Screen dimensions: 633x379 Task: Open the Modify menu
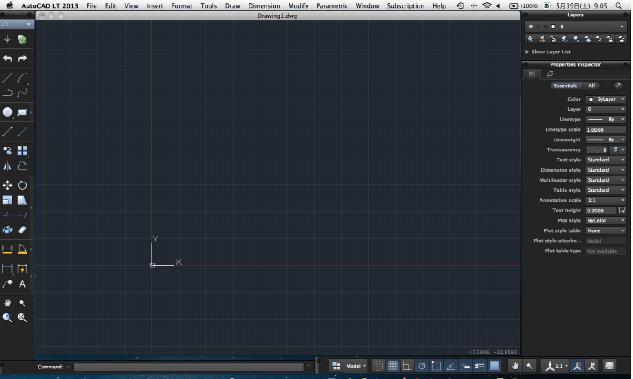click(298, 6)
